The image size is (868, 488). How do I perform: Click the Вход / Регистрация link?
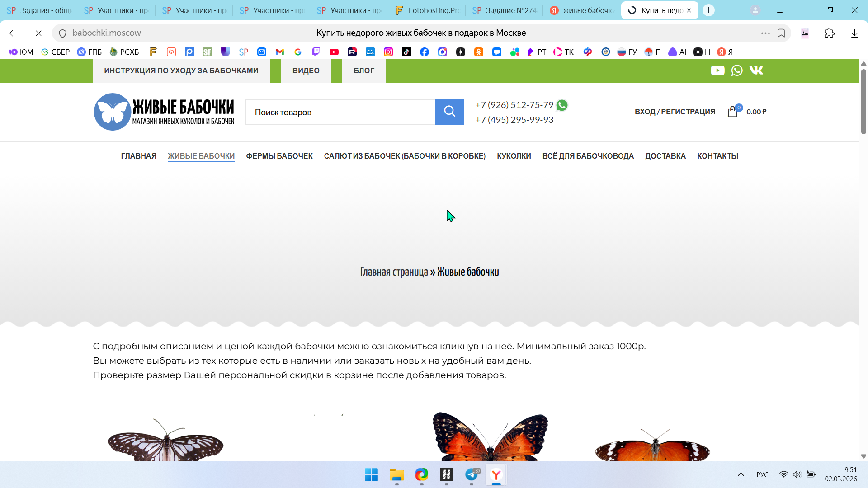click(x=675, y=112)
